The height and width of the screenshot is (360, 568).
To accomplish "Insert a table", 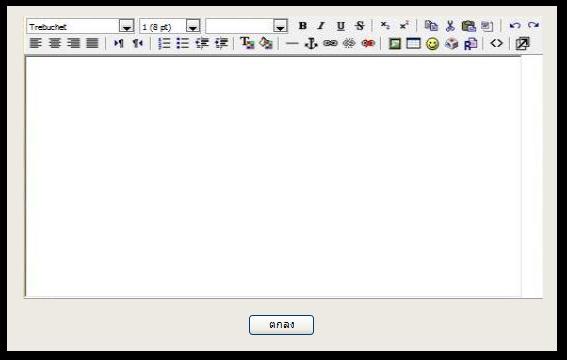I will tap(413, 43).
